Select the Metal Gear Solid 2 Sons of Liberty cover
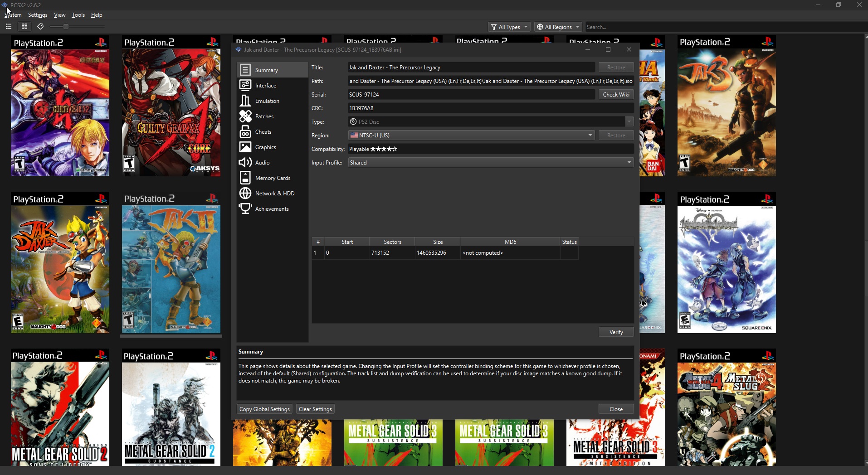 point(60,407)
